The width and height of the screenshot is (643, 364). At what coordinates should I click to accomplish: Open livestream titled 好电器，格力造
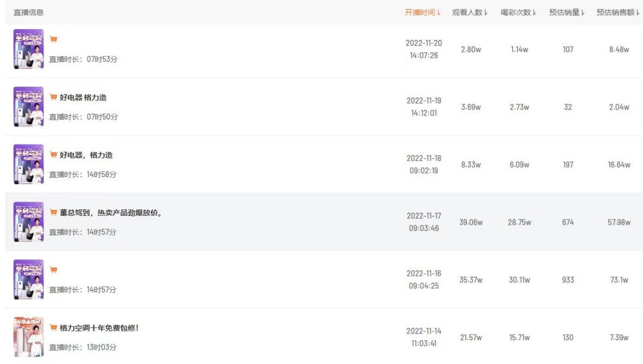(x=86, y=155)
